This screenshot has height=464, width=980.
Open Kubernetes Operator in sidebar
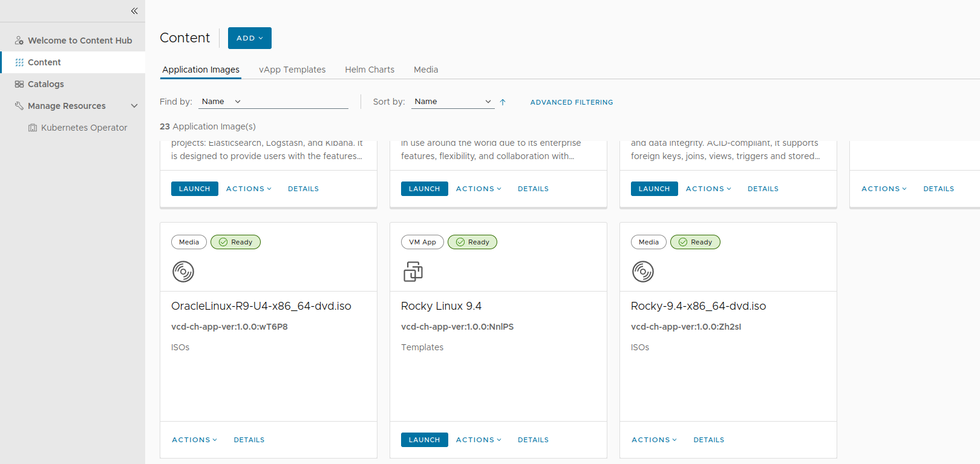[83, 128]
